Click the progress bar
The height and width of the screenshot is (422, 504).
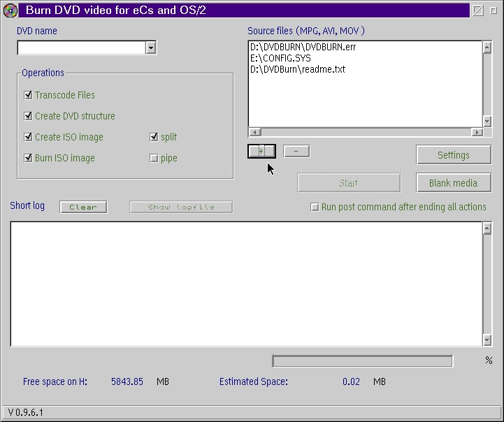pyautogui.click(x=362, y=361)
